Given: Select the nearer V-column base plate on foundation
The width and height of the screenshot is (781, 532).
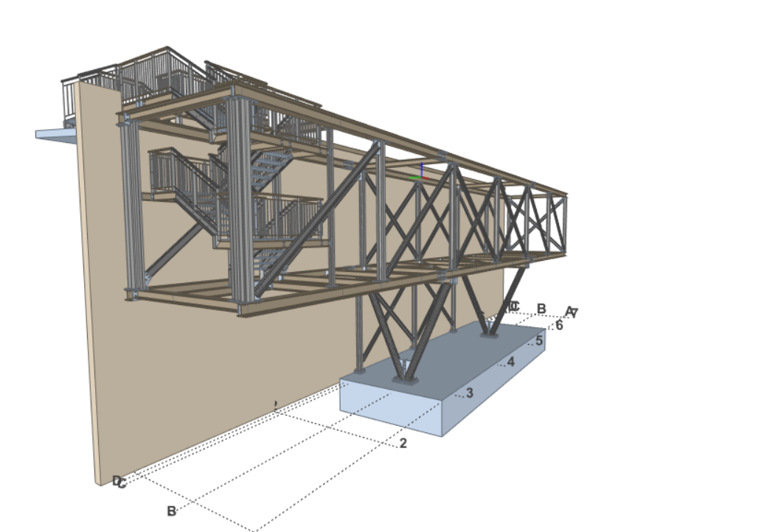Looking at the screenshot, I should 406,380.
